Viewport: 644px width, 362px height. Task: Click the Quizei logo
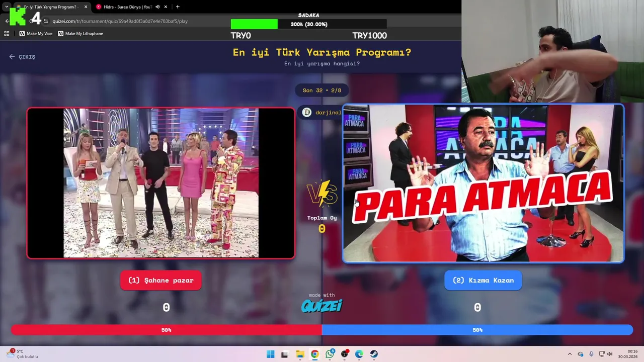point(322,305)
